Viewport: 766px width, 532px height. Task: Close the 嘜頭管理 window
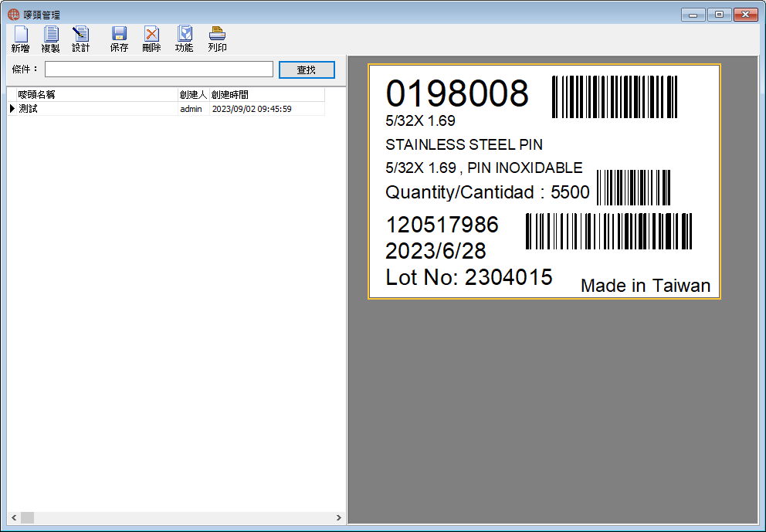(746, 15)
